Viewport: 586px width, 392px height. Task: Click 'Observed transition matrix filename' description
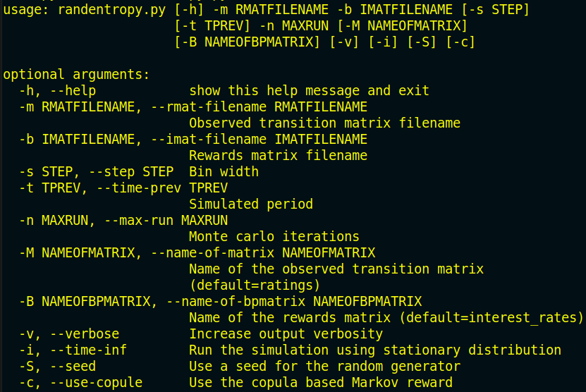(x=325, y=123)
